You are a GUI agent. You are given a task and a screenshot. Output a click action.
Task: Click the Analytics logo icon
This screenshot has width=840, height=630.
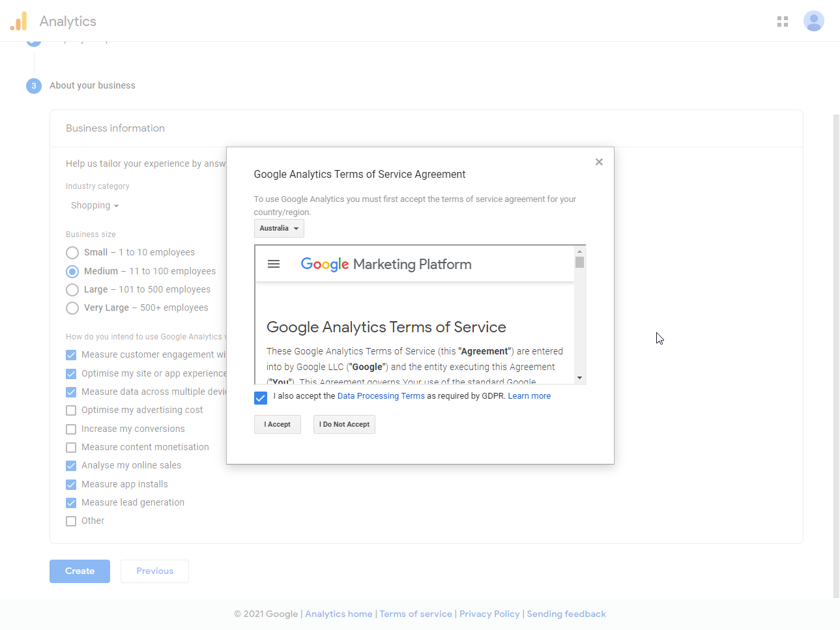19,21
